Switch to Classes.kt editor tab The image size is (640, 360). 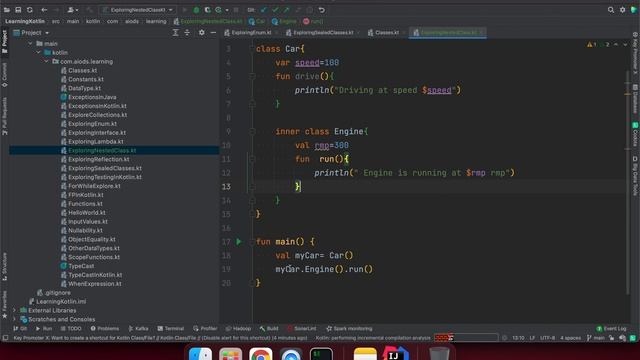pos(386,33)
